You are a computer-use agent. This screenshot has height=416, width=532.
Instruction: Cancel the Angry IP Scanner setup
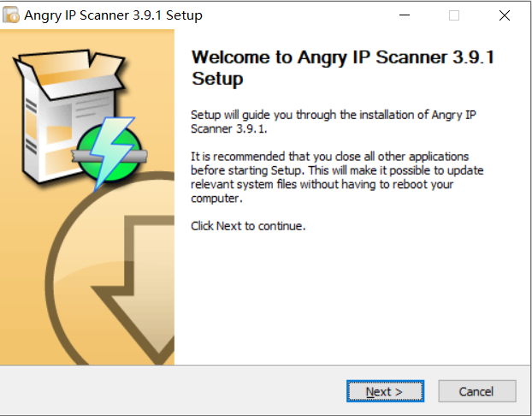(x=476, y=391)
